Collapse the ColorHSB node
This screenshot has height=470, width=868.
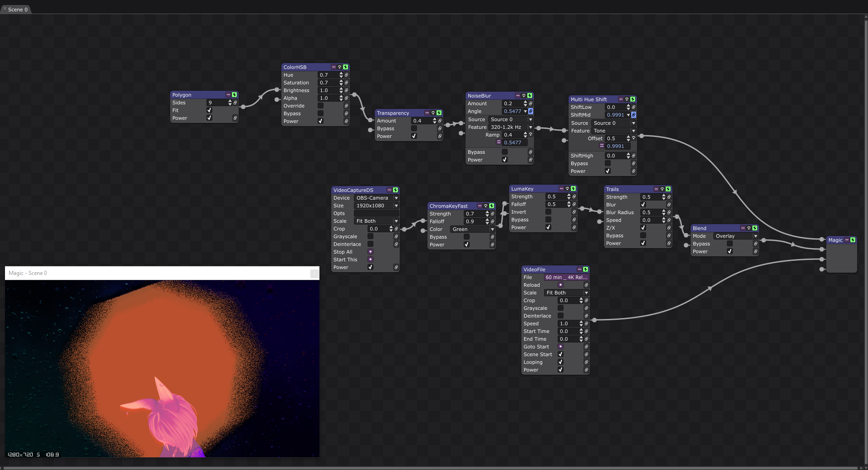point(333,67)
